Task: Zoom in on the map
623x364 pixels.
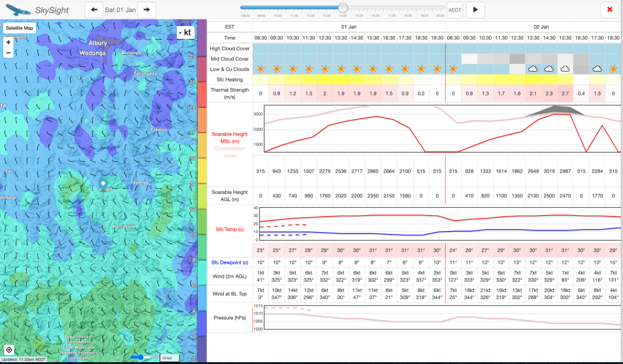Action: pyautogui.click(x=8, y=43)
